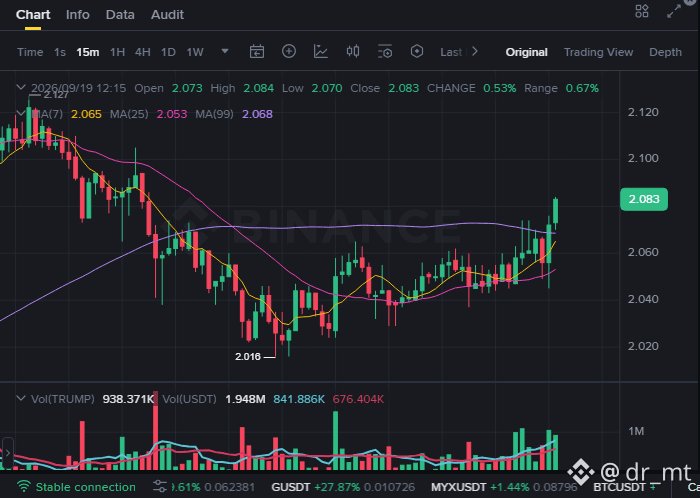Click the hexagon preferences icon

[417, 51]
